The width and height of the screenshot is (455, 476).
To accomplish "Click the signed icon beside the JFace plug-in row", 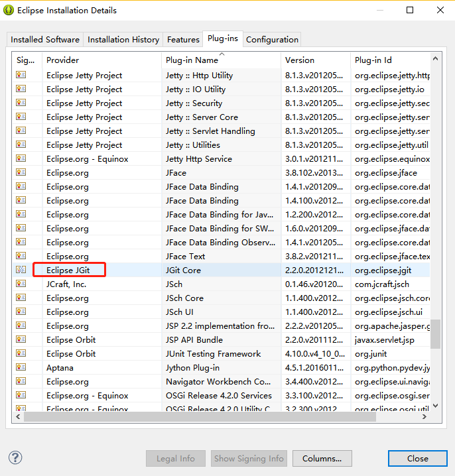I will click(x=21, y=172).
